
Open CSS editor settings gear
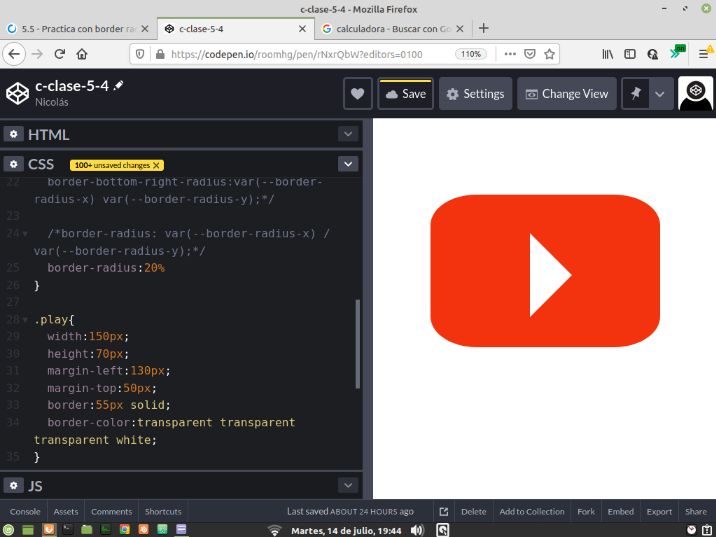click(x=14, y=164)
